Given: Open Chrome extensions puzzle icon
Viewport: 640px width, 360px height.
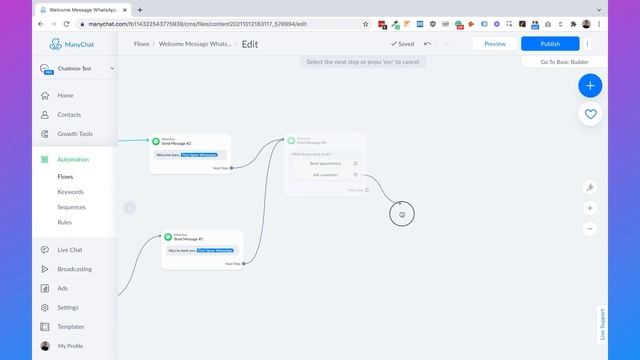Looking at the screenshot, I should tap(573, 24).
